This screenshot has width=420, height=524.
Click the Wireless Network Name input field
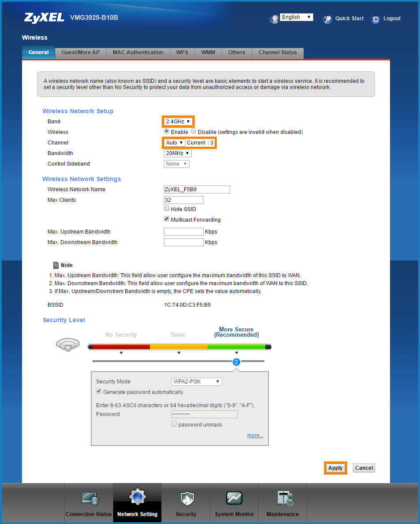tap(197, 190)
